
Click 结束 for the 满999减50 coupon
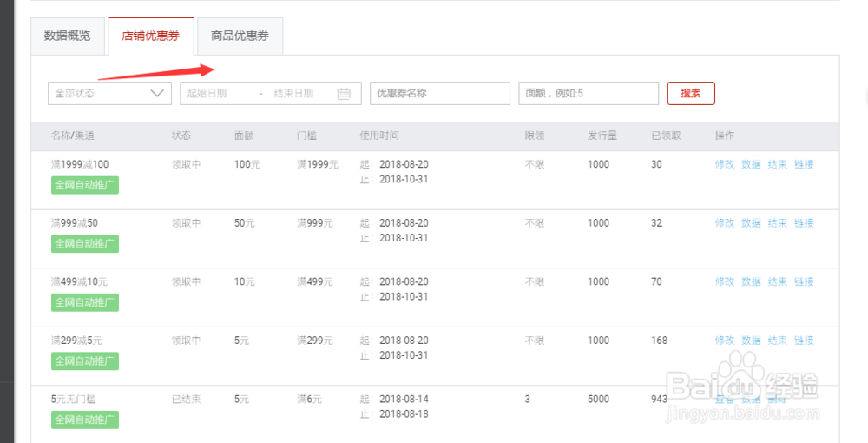click(777, 223)
